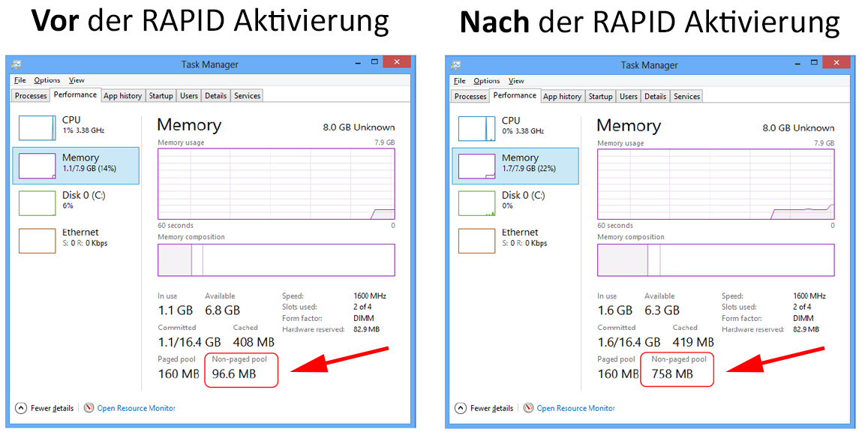
Task: Switch to the Processes tab in the Nach window
Action: pos(470,96)
